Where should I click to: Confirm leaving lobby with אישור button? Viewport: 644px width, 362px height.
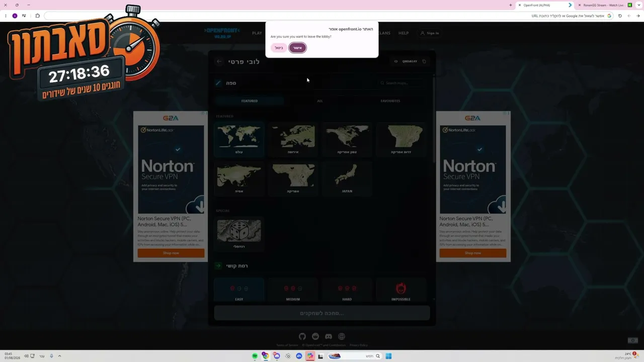coord(297,48)
